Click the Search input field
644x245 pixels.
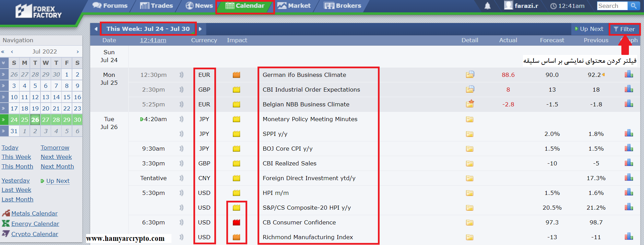click(x=611, y=6)
